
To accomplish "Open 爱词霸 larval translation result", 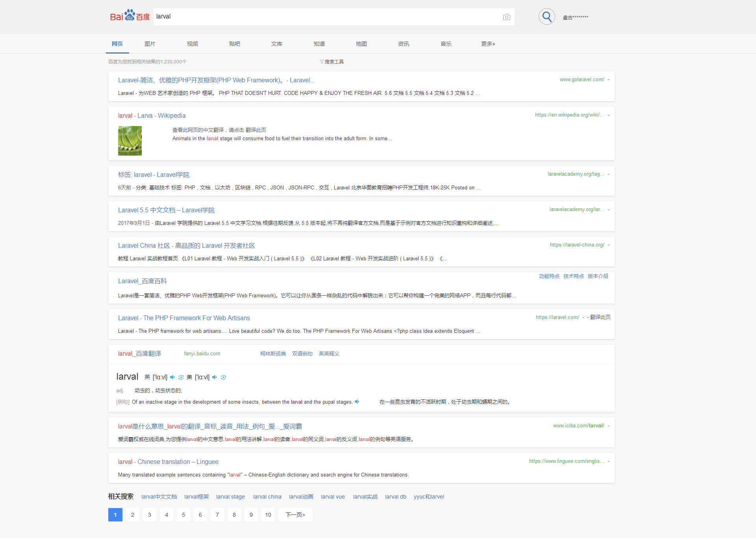I will tap(210, 426).
